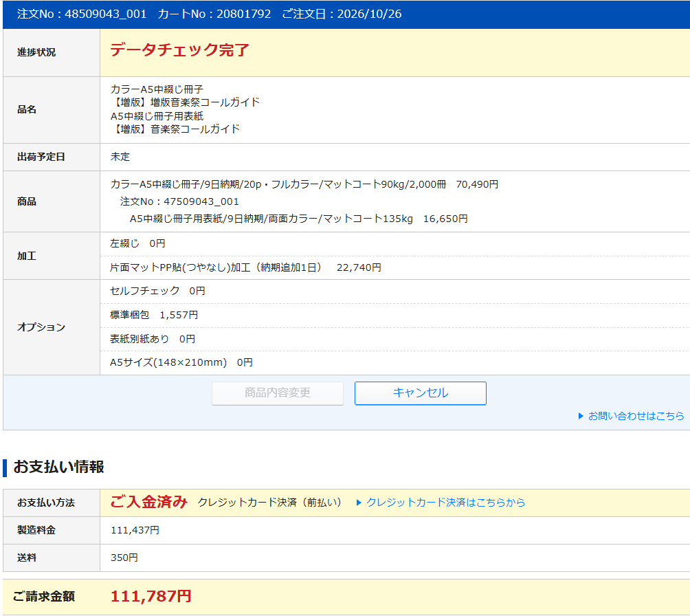Click the ご請求金額 label
The image size is (690, 616).
click(43, 597)
